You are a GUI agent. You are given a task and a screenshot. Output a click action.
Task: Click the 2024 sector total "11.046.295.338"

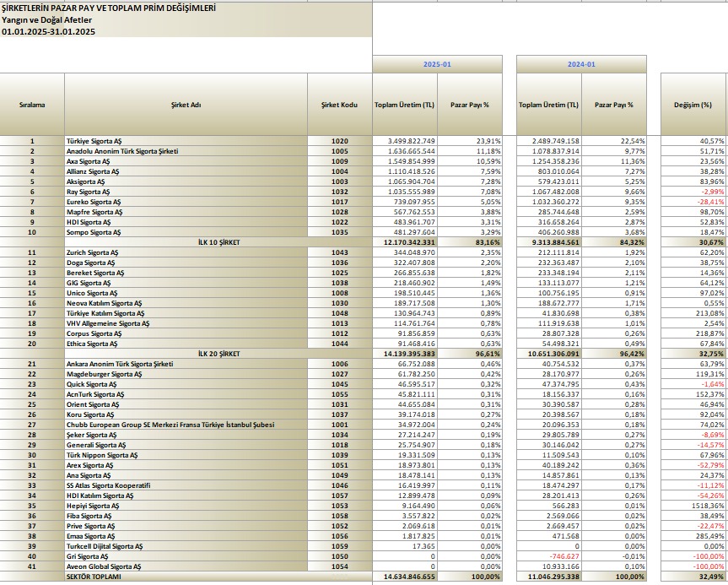tap(549, 577)
